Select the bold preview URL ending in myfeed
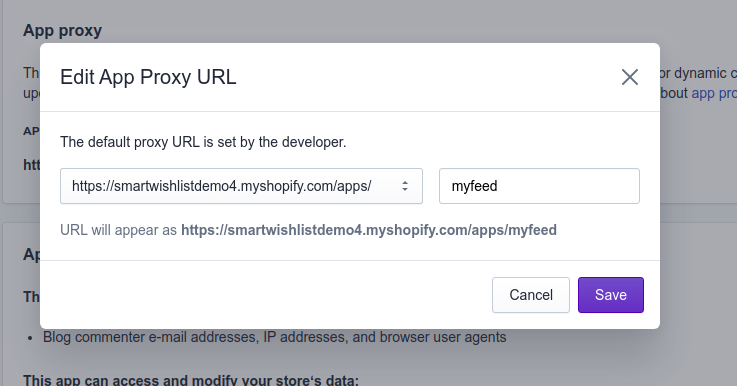737x386 pixels. 369,230
